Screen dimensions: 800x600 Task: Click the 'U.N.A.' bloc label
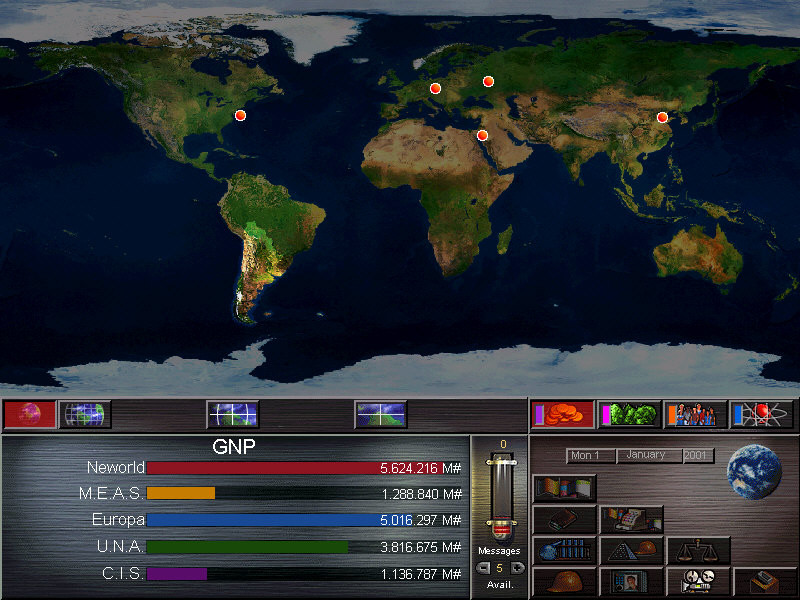(x=120, y=546)
